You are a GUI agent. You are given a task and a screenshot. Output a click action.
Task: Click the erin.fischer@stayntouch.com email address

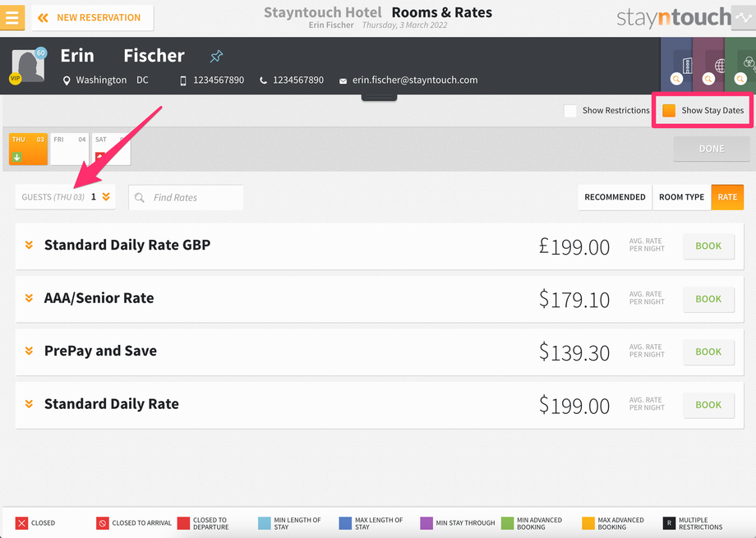415,80
